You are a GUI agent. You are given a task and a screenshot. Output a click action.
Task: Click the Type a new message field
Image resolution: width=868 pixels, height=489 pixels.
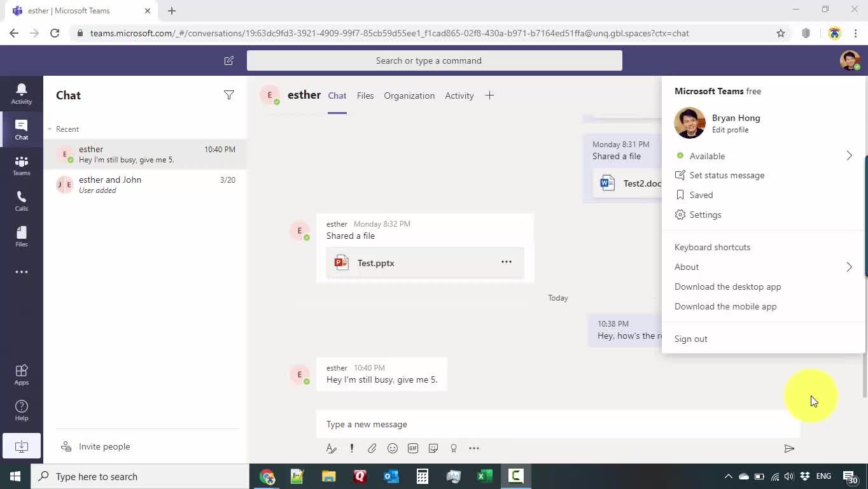point(547,424)
